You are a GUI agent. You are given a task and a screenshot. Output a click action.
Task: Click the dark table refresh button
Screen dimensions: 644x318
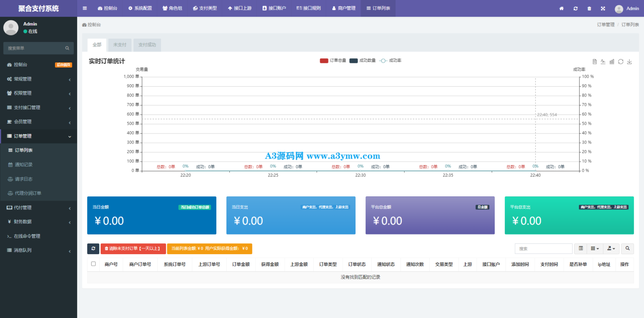coord(93,248)
